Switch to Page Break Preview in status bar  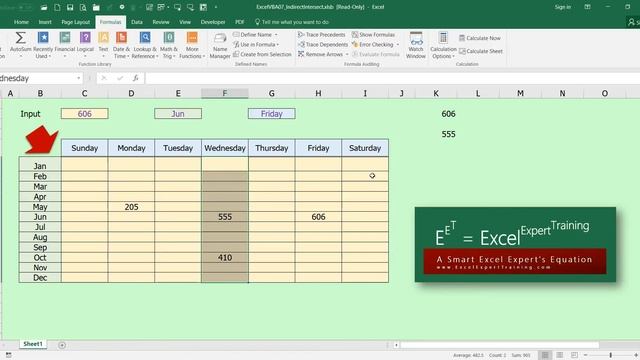[x=574, y=355]
